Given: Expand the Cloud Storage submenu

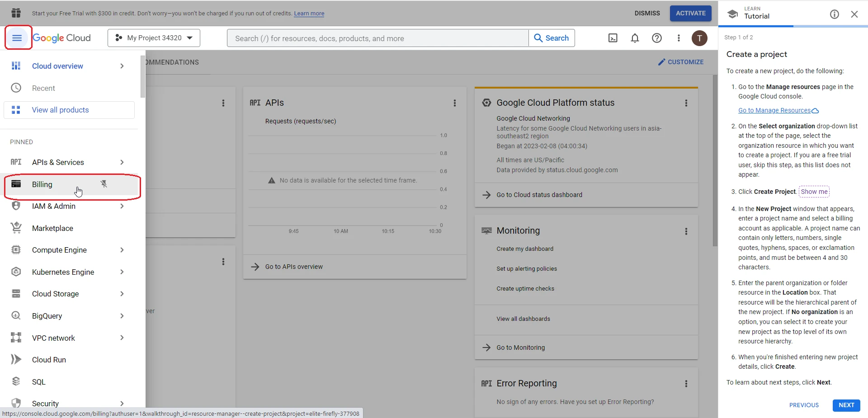Looking at the screenshot, I should pyautogui.click(x=122, y=294).
